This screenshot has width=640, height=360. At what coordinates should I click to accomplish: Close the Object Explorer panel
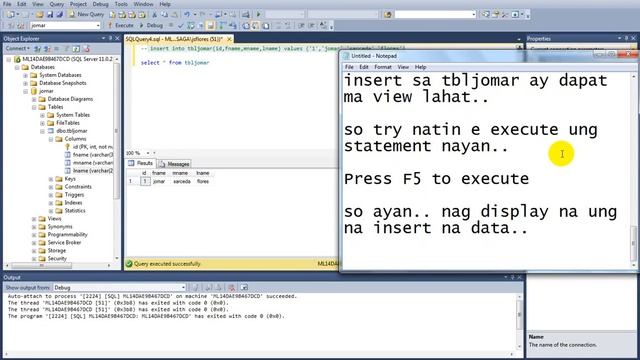pos(117,38)
